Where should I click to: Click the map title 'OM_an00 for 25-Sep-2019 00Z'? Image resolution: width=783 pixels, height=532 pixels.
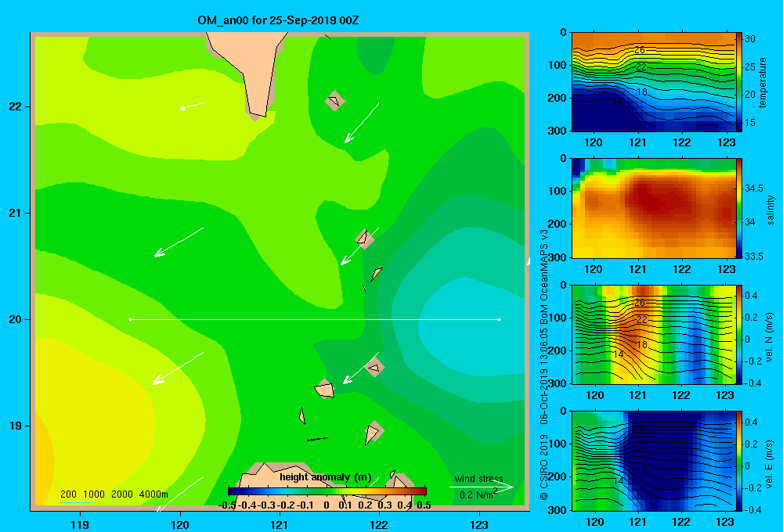click(x=278, y=20)
